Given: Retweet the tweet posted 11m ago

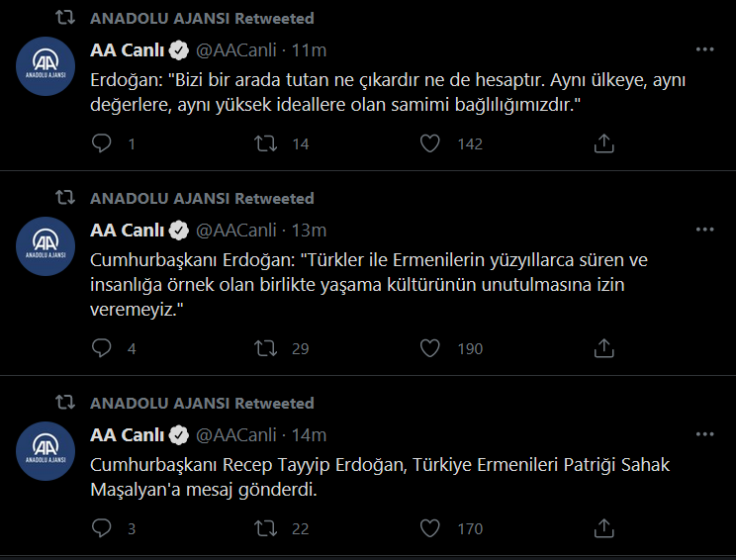Looking at the screenshot, I should point(266,143).
